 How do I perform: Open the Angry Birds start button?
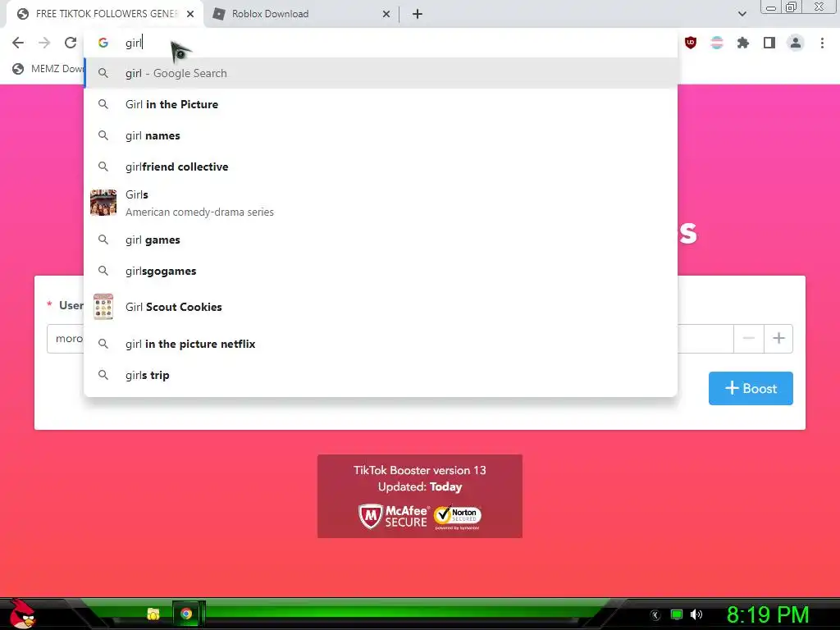pos(22,614)
